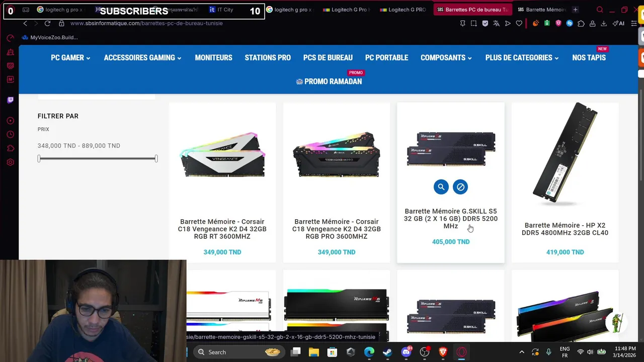
Task: Show hidden system tray icons
Action: (522, 352)
